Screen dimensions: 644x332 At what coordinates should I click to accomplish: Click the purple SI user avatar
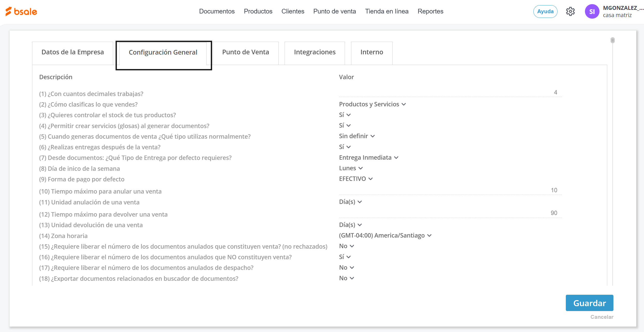point(592,12)
